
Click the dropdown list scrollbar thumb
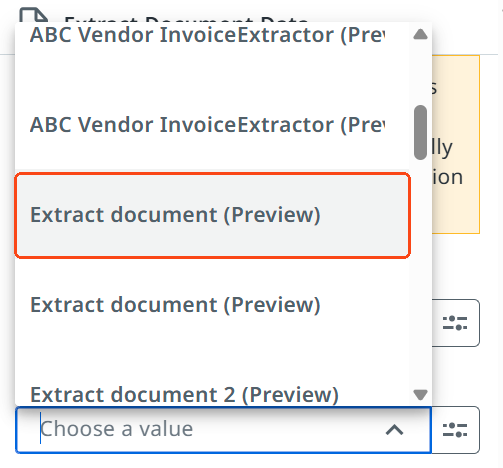[x=420, y=133]
